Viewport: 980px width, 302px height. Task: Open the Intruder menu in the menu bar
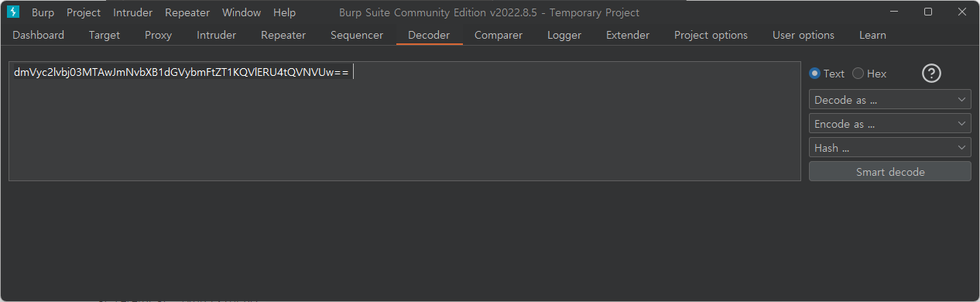(132, 12)
